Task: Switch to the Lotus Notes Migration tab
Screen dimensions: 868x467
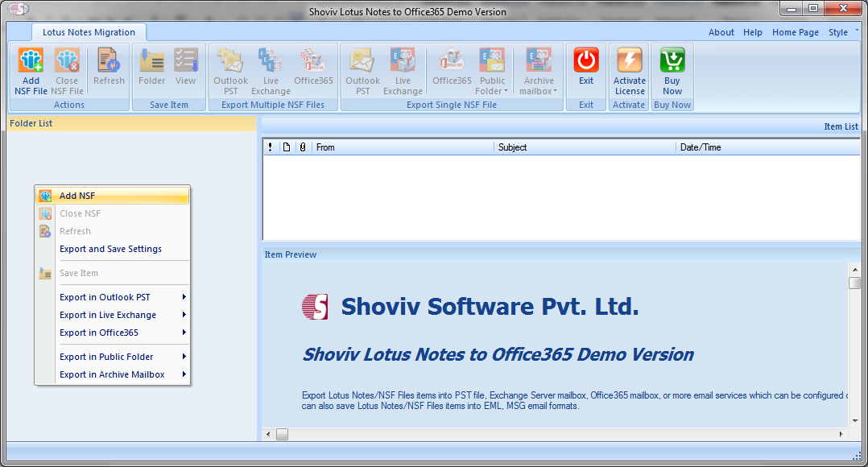Action: (89, 32)
